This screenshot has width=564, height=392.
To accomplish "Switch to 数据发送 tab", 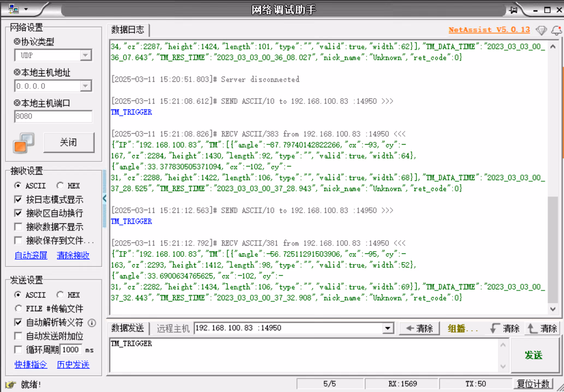I will [x=128, y=328].
